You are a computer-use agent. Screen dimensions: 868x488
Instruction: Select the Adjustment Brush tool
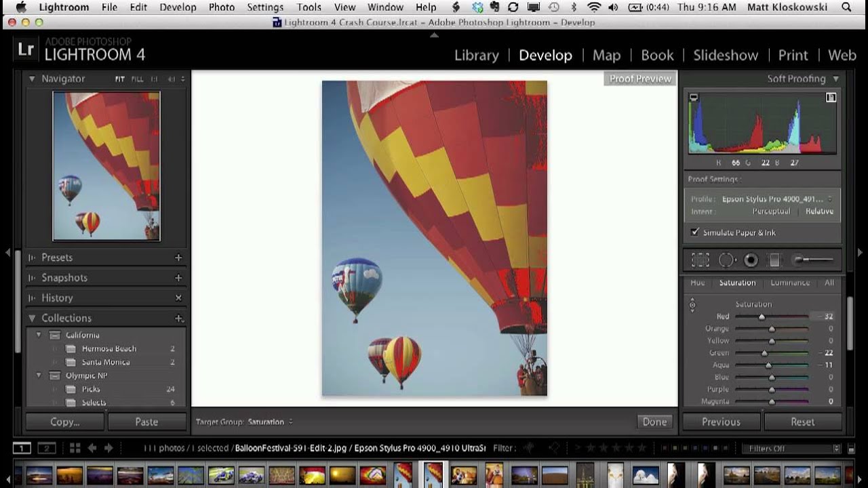[x=812, y=260]
